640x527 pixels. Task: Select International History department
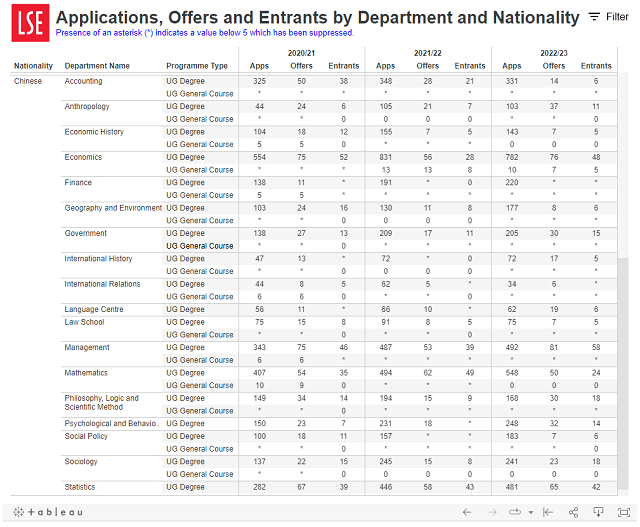tap(98, 258)
